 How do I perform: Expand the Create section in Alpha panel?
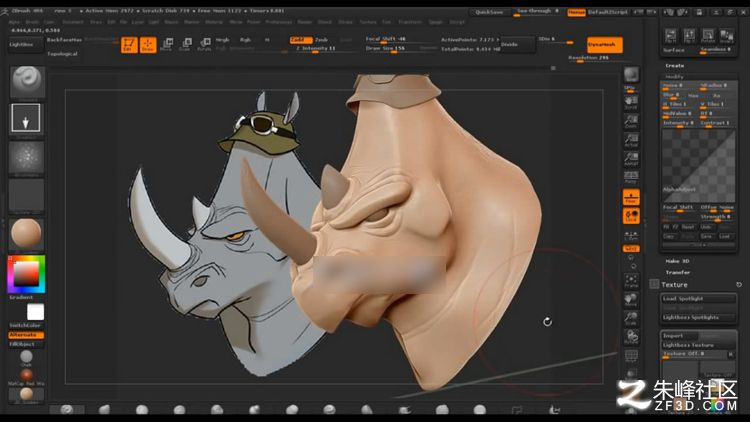675,66
